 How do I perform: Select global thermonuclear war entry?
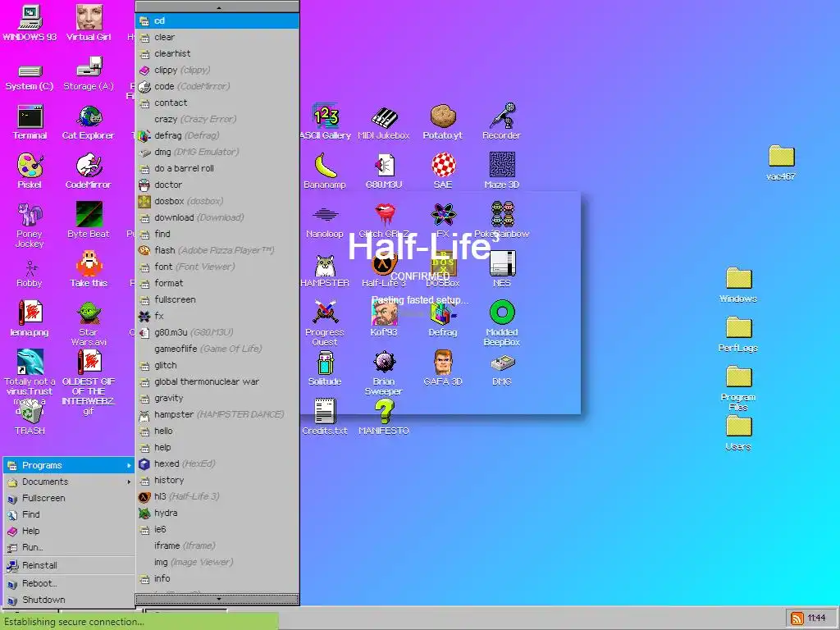tap(217, 381)
